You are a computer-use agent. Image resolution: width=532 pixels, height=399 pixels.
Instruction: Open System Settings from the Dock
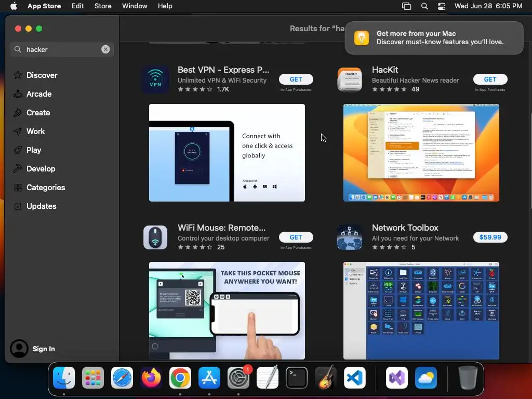(238, 378)
